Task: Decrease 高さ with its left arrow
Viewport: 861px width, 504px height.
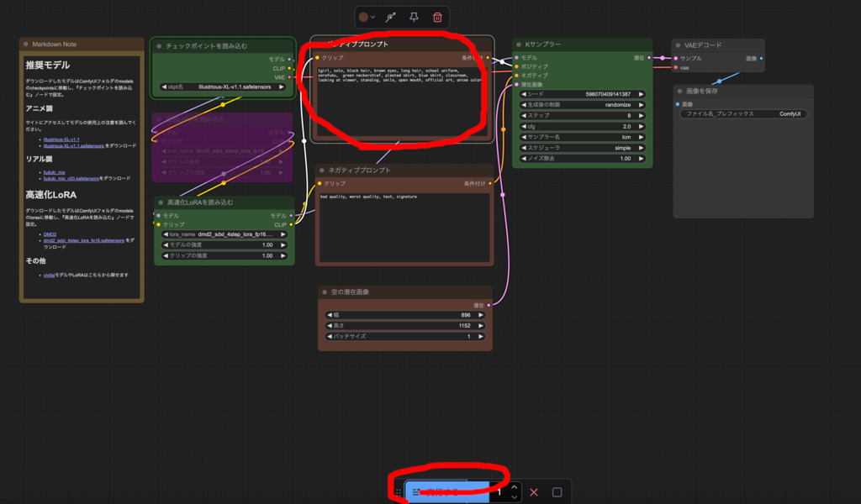Action: [x=330, y=326]
